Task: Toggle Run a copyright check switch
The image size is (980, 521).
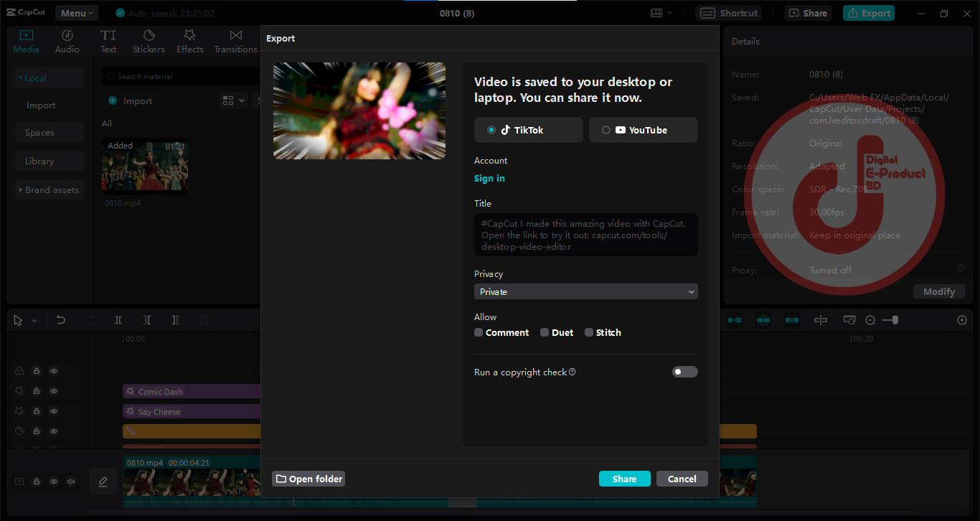Action: 685,372
